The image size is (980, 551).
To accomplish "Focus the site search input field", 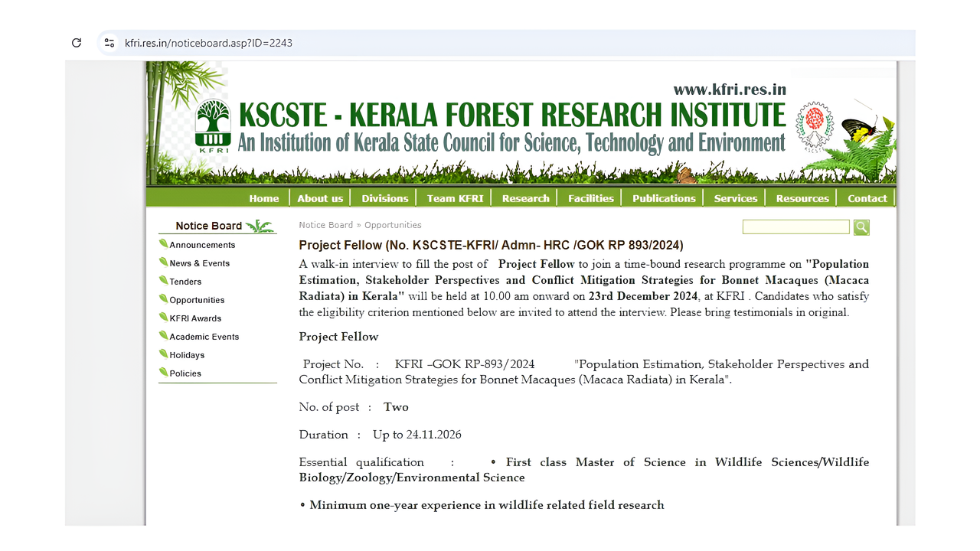I will click(x=796, y=227).
